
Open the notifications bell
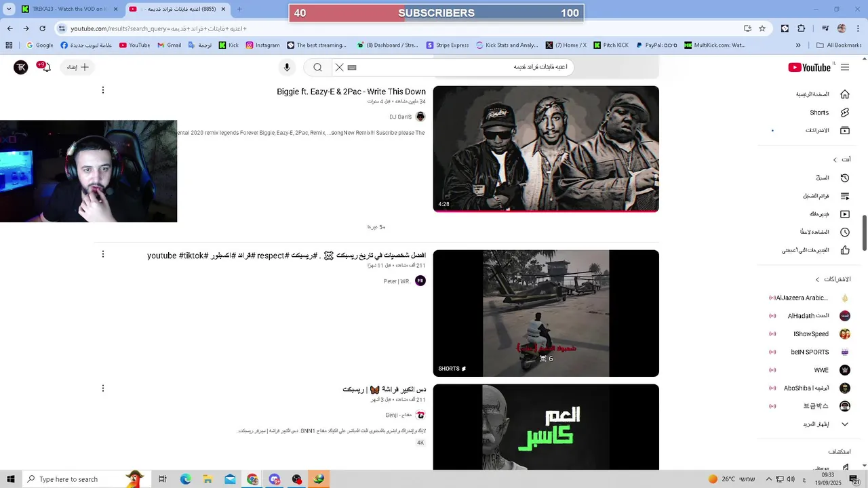pos(45,67)
